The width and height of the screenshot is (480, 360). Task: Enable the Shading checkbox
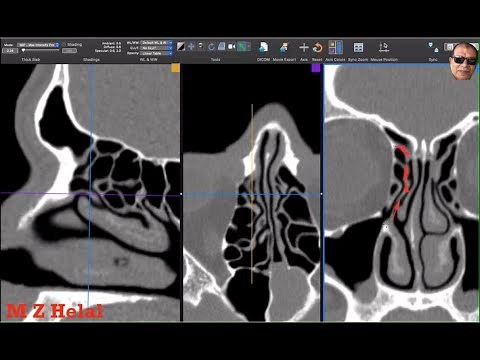(x=64, y=44)
